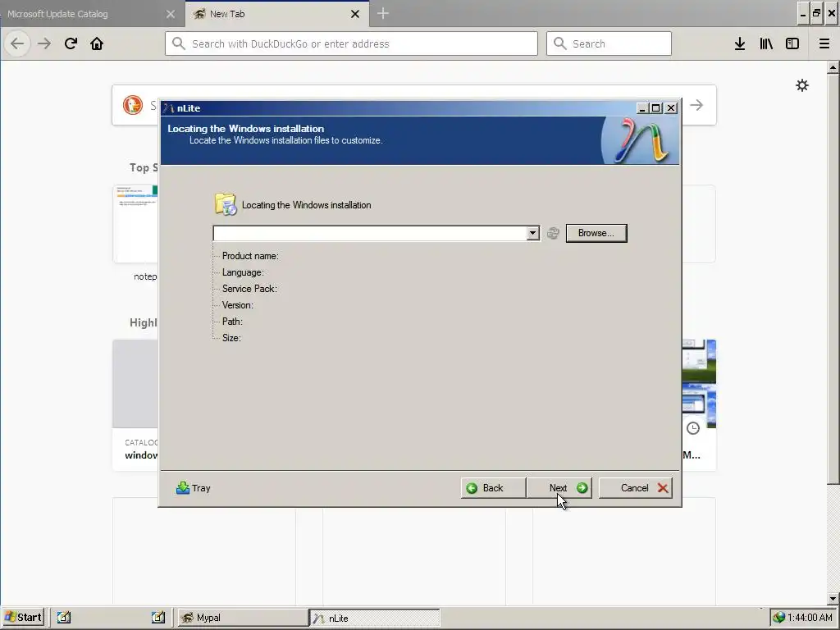Image resolution: width=840 pixels, height=630 pixels.
Task: Restore down the browser window
Action: point(816,13)
